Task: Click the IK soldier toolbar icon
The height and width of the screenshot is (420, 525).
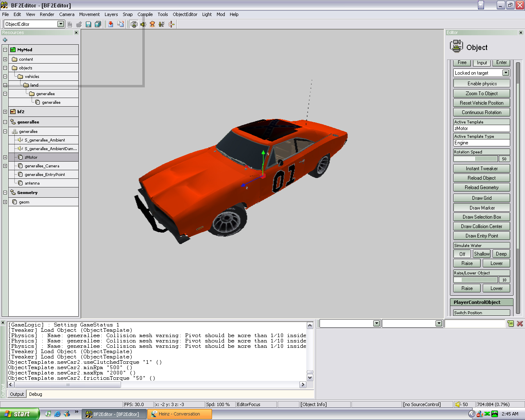Action: click(162, 24)
